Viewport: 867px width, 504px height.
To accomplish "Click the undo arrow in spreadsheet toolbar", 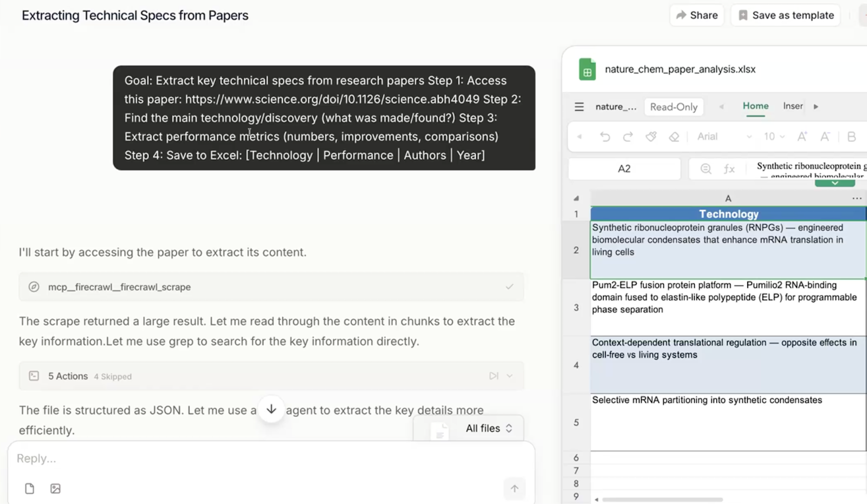I will pyautogui.click(x=605, y=137).
